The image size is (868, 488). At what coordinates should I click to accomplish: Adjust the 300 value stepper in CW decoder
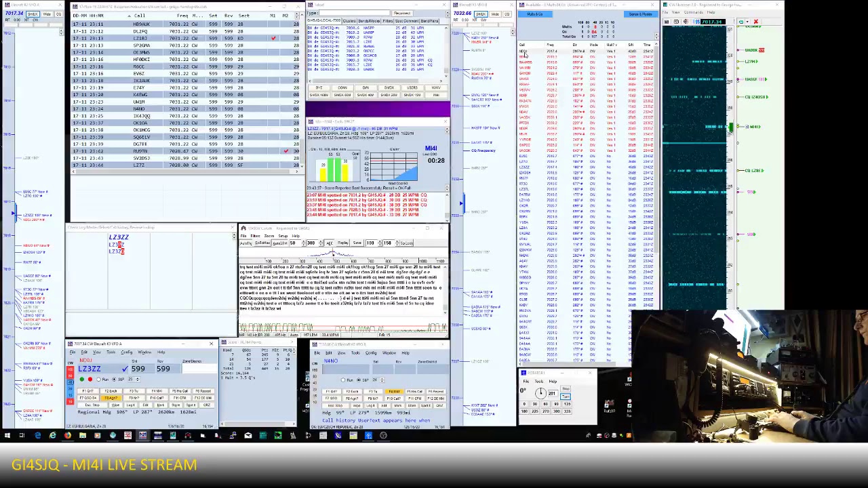[321, 243]
